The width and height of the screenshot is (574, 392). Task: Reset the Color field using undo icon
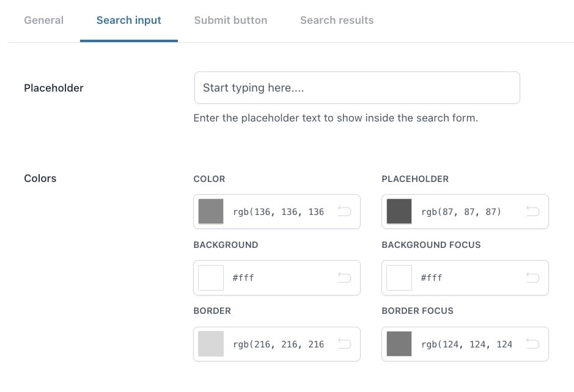click(x=345, y=211)
